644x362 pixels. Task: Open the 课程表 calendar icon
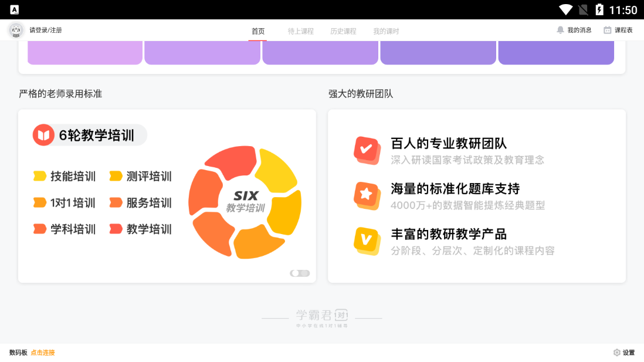(x=607, y=29)
